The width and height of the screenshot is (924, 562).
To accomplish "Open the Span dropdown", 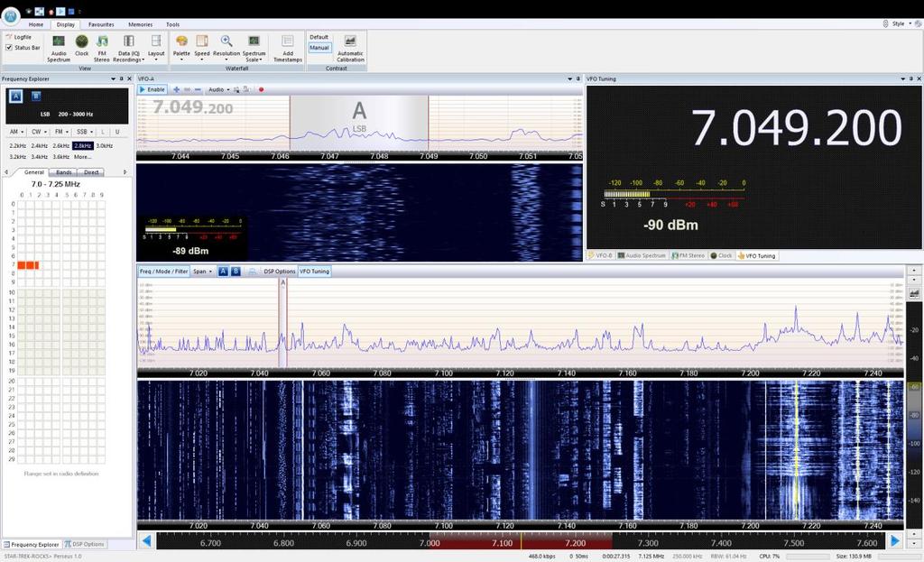I will (203, 272).
